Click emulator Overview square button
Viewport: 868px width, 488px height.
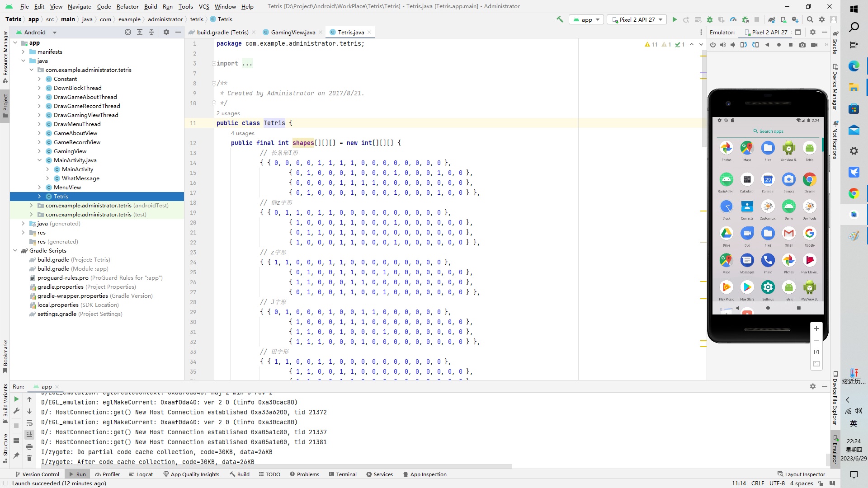[791, 45]
